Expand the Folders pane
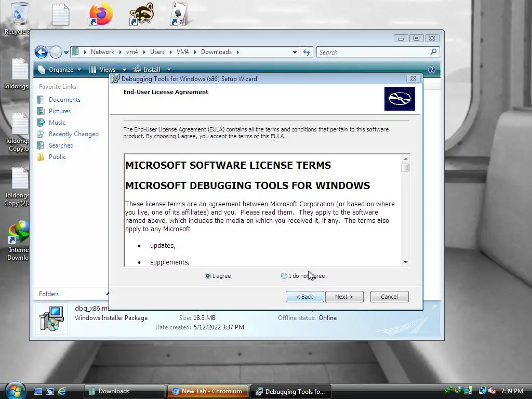 pos(71,294)
